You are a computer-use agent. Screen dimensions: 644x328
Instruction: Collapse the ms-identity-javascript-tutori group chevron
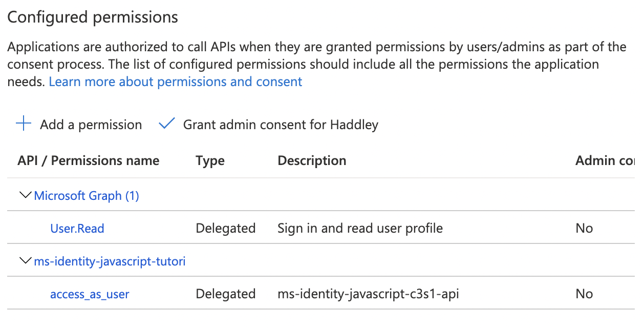25,261
